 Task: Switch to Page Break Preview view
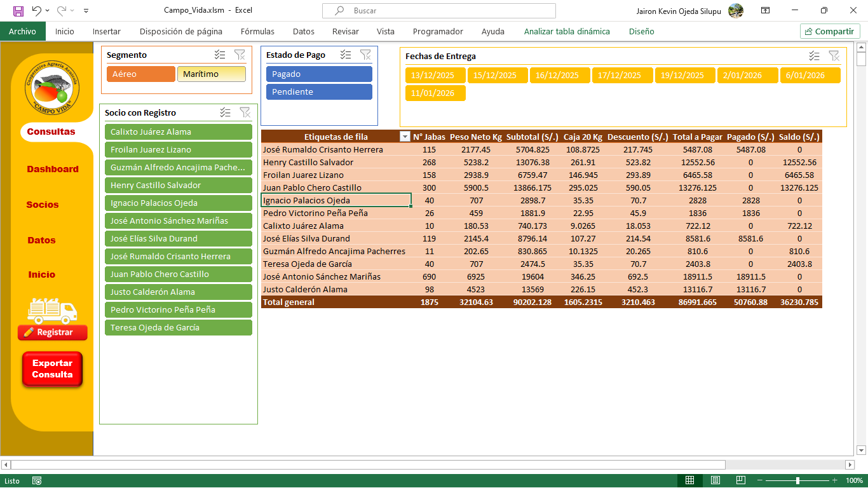tap(740, 480)
